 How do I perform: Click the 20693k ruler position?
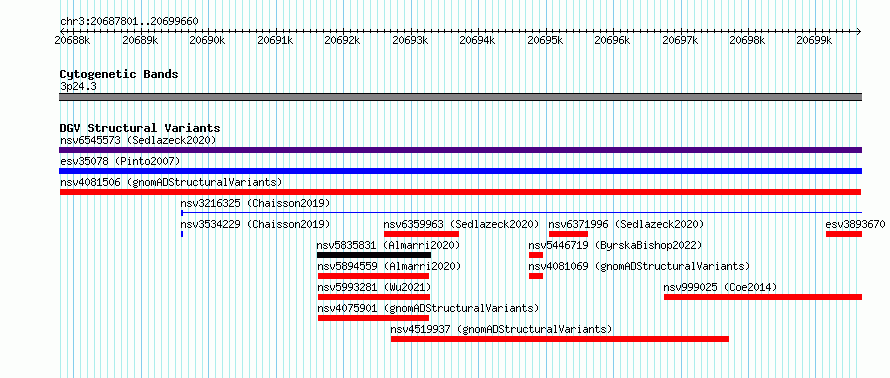tap(410, 40)
